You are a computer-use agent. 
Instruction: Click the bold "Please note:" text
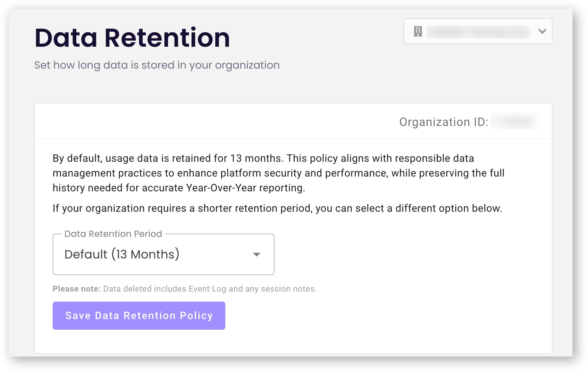pos(77,289)
